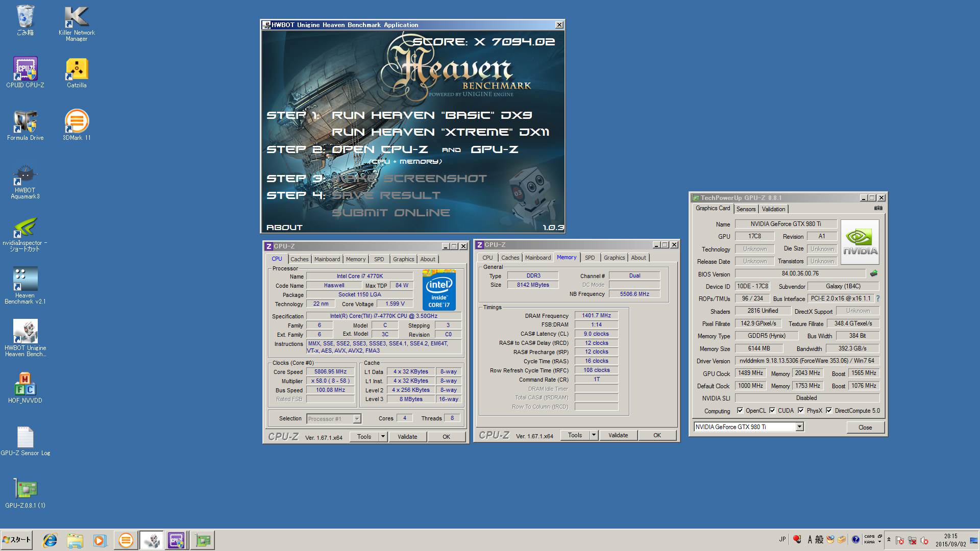Toggle PhysX checkbox in GPU-Z
This screenshot has height=551, width=980.
[801, 411]
